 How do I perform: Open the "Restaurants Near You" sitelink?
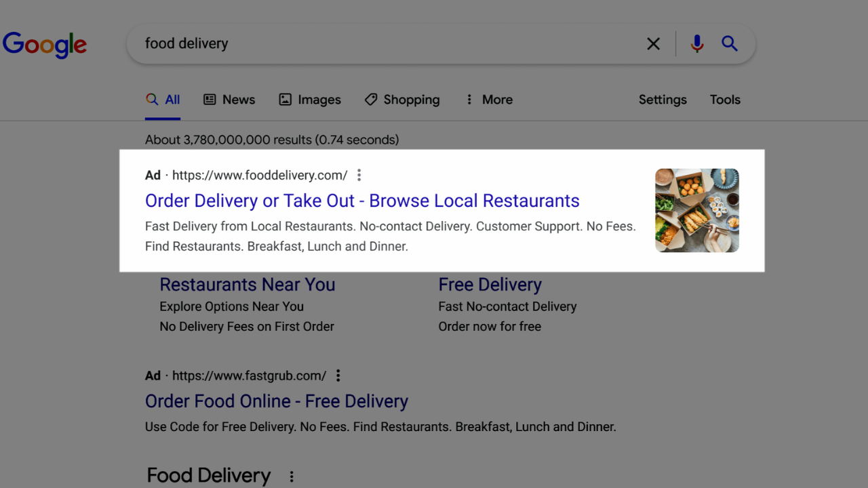tap(247, 285)
